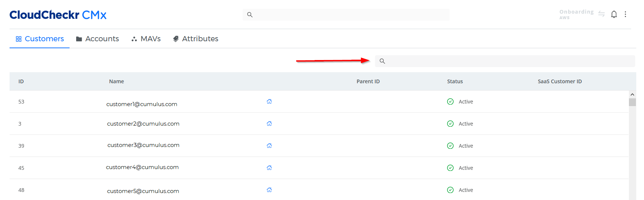
Task: Select customer4@cumulus.com name
Action: coord(142,167)
